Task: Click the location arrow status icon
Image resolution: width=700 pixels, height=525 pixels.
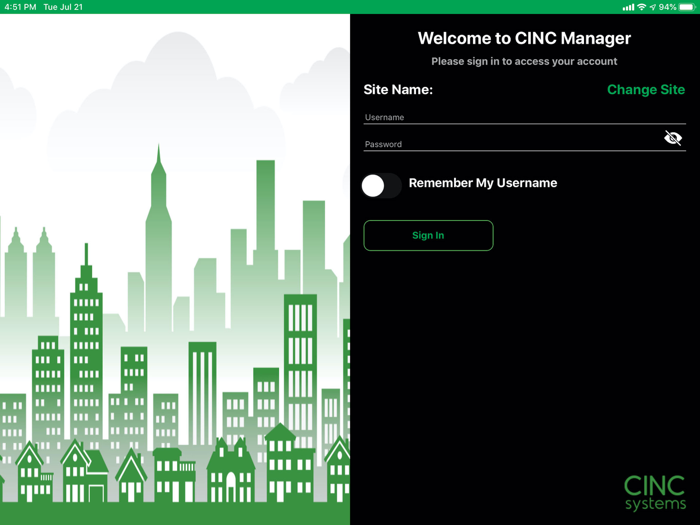Action: pyautogui.click(x=653, y=7)
